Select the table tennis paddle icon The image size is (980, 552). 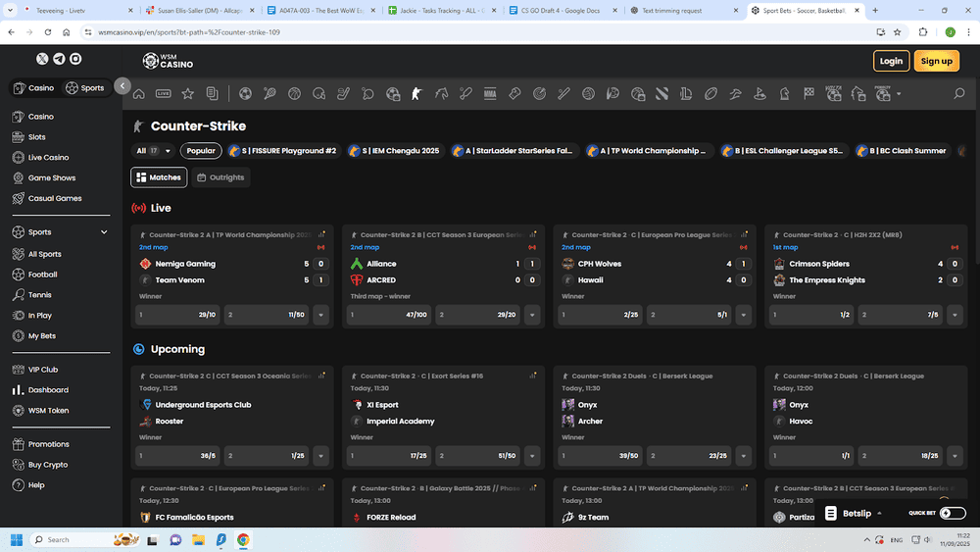click(367, 94)
